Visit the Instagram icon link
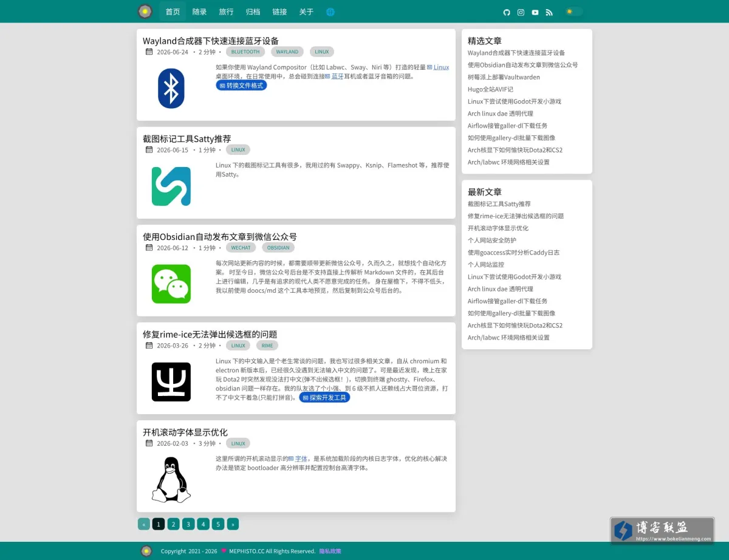This screenshot has width=729, height=560. pyautogui.click(x=521, y=12)
